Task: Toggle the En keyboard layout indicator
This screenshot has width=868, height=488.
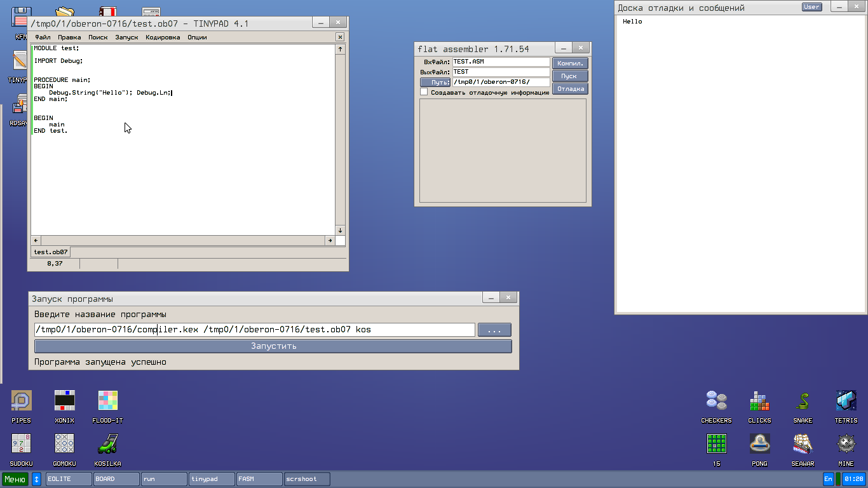Action: pyautogui.click(x=828, y=479)
